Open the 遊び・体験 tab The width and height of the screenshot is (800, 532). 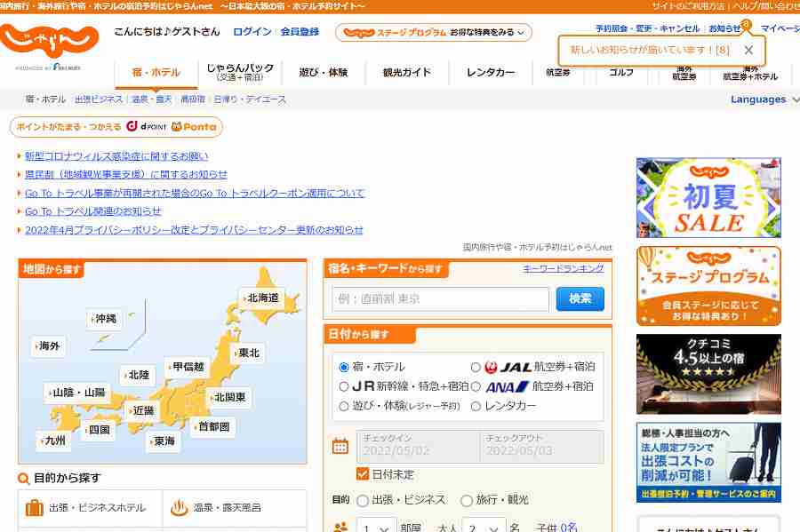[324, 72]
